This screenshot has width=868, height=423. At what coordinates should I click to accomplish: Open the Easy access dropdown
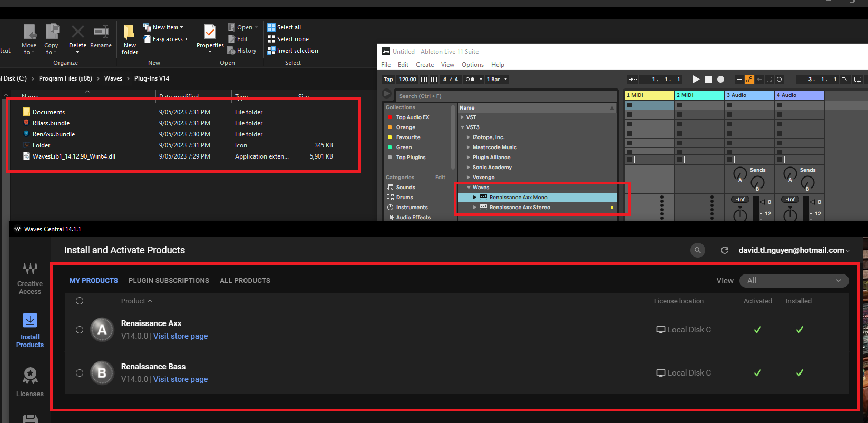[166, 39]
